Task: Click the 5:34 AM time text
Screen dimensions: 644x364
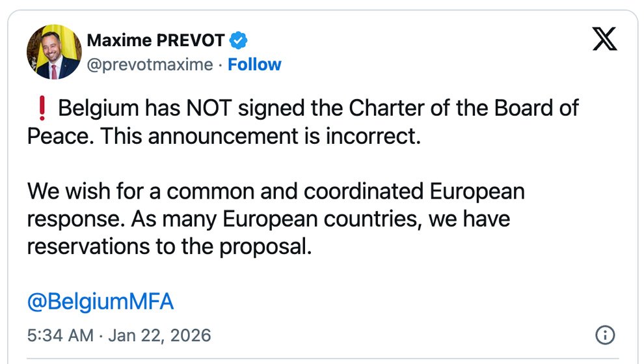Action: (61, 335)
